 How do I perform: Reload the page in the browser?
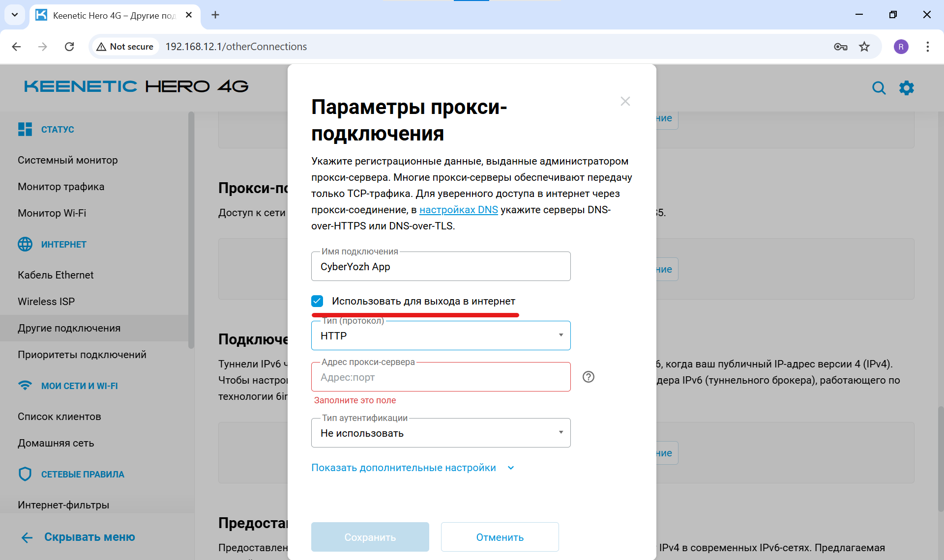[69, 46]
